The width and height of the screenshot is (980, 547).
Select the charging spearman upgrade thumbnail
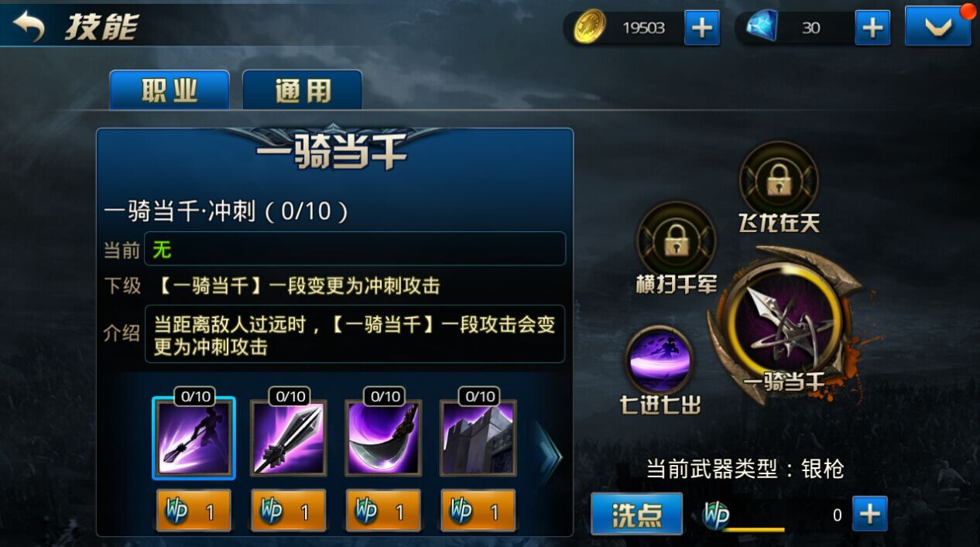(194, 439)
